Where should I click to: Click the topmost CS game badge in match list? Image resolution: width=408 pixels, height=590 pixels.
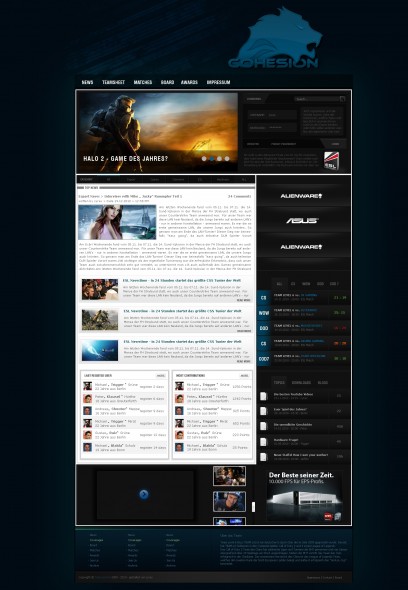tap(263, 298)
